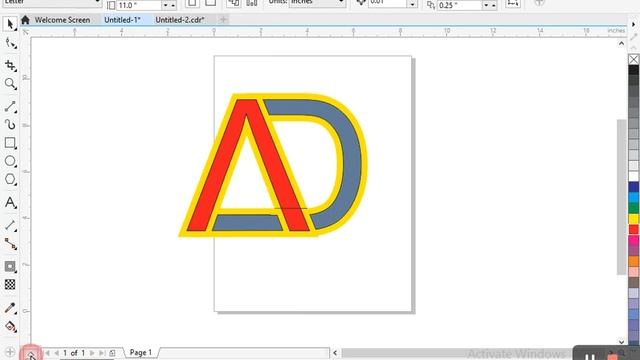Viewport: 640px width, 360px height.
Task: Pick the orange color swatch
Action: pyautogui.click(x=633, y=261)
